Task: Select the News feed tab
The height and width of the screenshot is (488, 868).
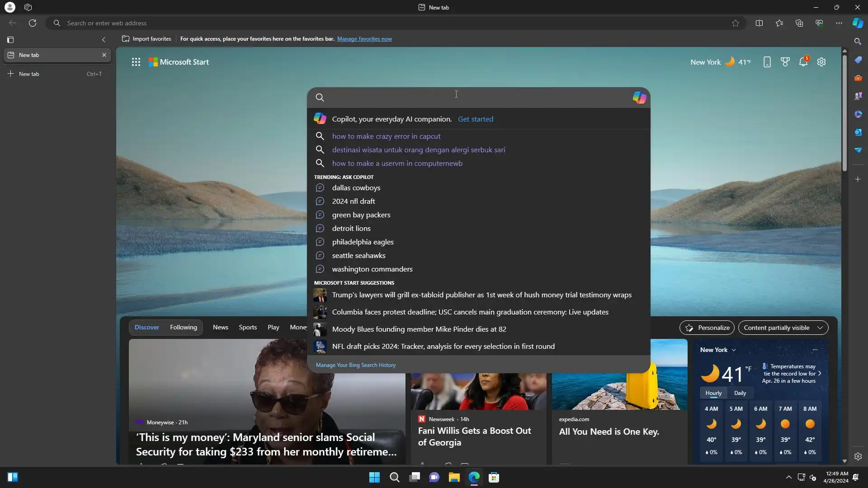Action: click(x=220, y=328)
